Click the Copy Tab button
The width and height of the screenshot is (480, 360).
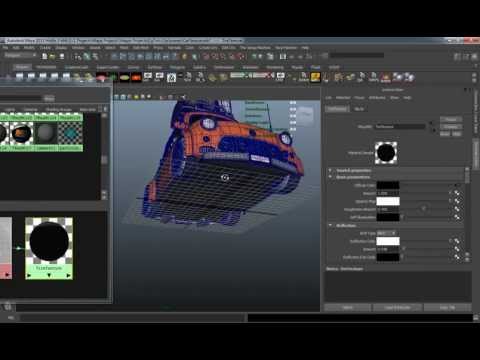(447, 307)
